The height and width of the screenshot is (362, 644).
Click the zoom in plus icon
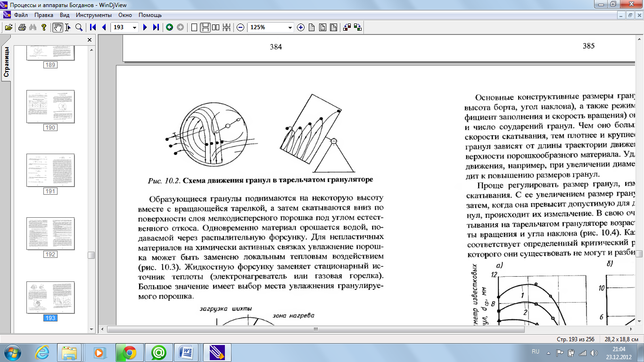point(301,27)
